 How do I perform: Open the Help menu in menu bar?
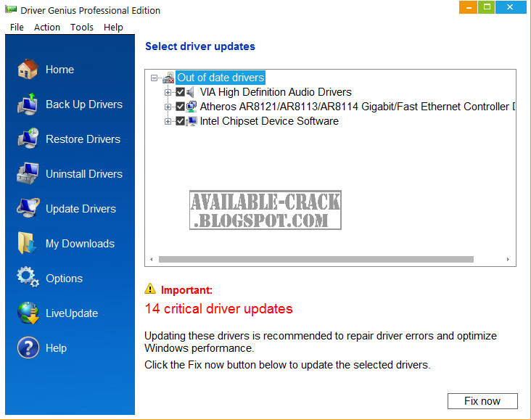click(x=113, y=27)
